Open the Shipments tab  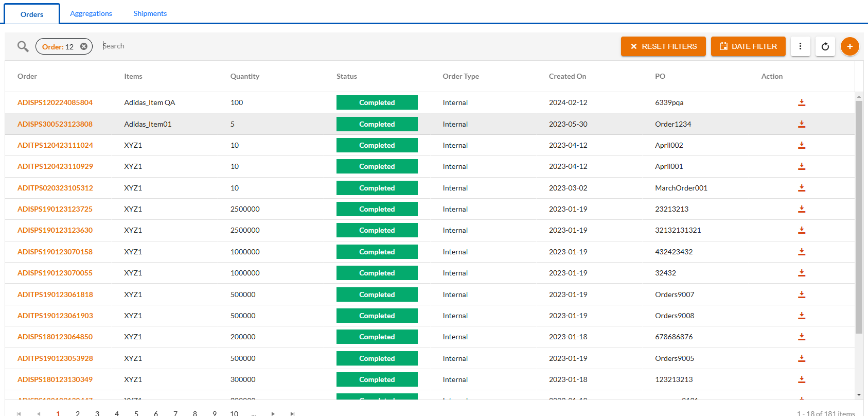click(x=150, y=13)
